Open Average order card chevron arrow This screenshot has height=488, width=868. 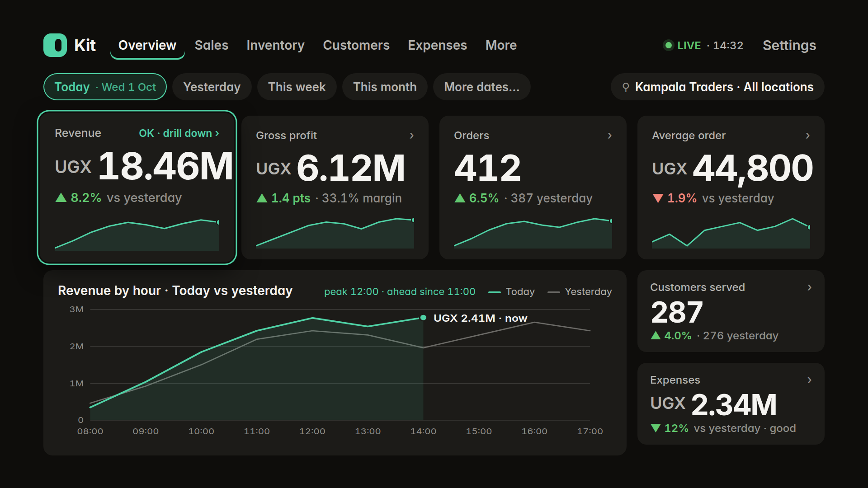pyautogui.click(x=807, y=136)
